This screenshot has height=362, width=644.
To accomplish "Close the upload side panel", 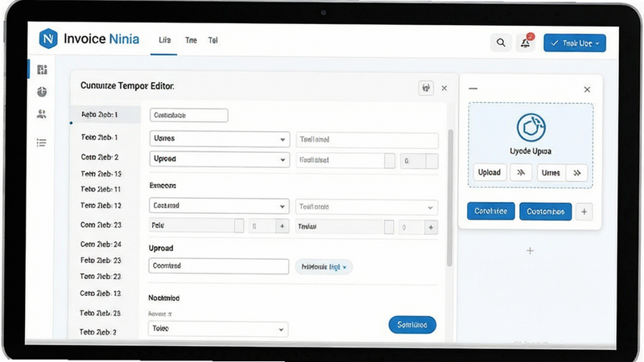I will [x=587, y=89].
